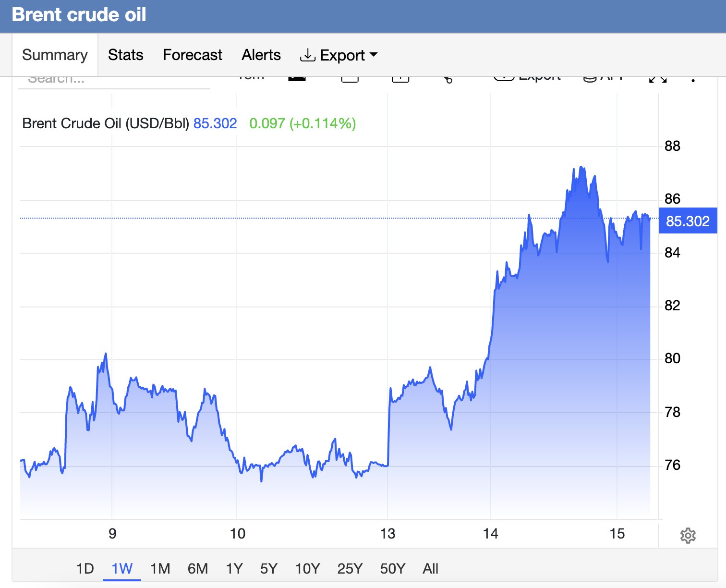Focus the Search input field
This screenshot has height=588, width=726.
[114, 81]
